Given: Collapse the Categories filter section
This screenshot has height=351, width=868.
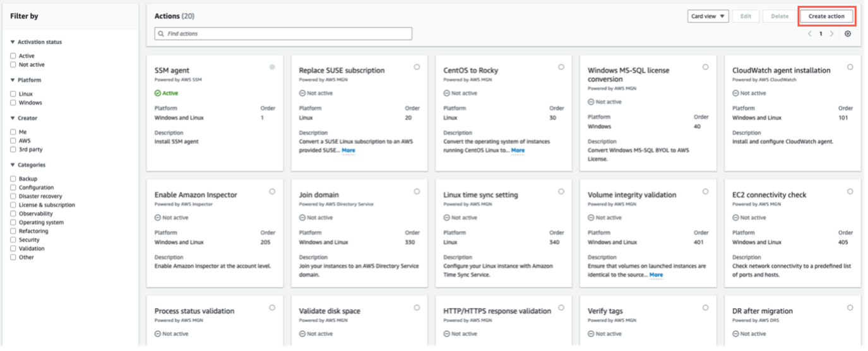Looking at the screenshot, I should [x=13, y=165].
